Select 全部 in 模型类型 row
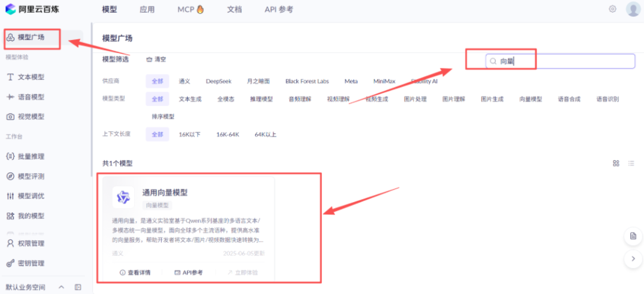 pyautogui.click(x=157, y=99)
